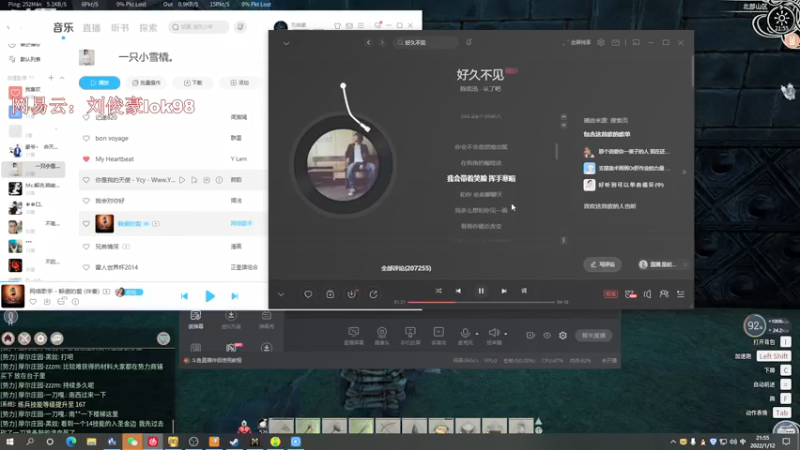The height and width of the screenshot is (450, 800).
Task: Open the third related playlist 好听到可以单曲循环
Action: tap(623, 185)
